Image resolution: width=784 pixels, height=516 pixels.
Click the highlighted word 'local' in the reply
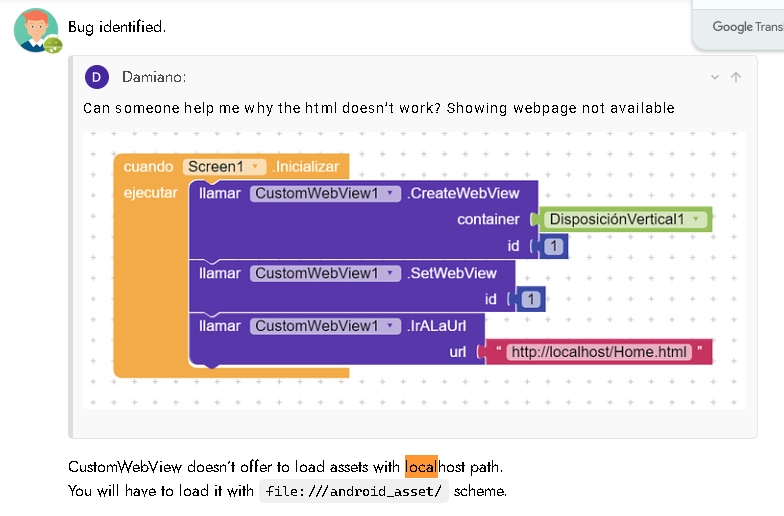pos(421,466)
